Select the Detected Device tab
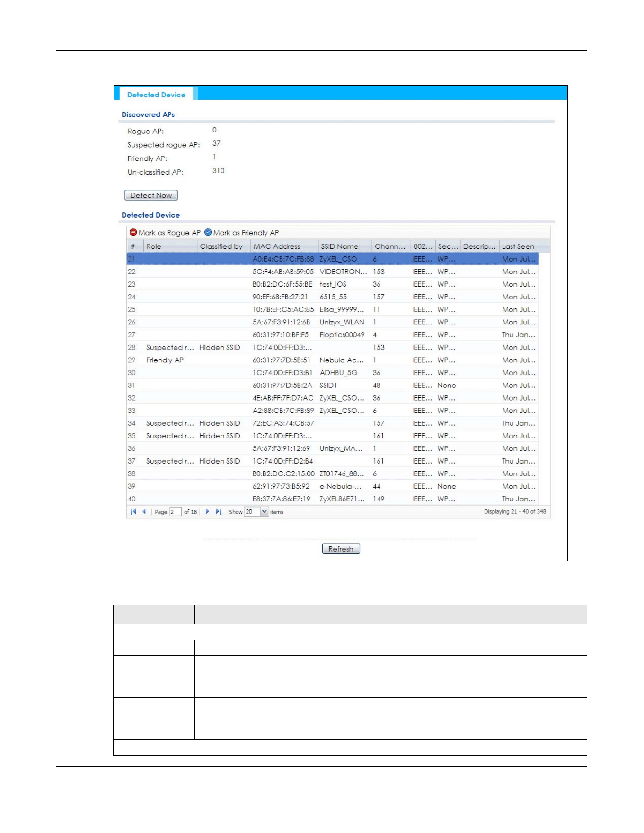Image resolution: width=644 pixels, height=833 pixels. click(156, 95)
